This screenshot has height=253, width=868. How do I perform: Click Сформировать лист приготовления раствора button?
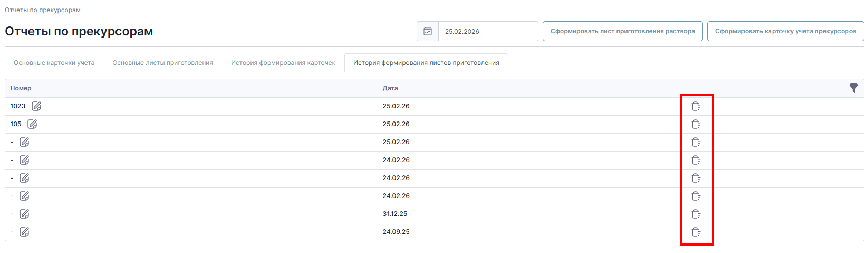(x=623, y=31)
